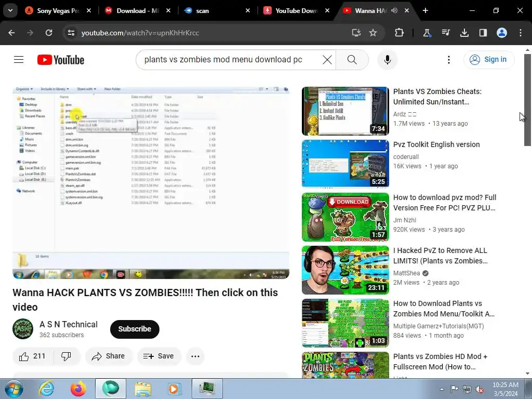
Task: Open MattShea Hacked PvZ video thumbnail
Action: click(345, 270)
